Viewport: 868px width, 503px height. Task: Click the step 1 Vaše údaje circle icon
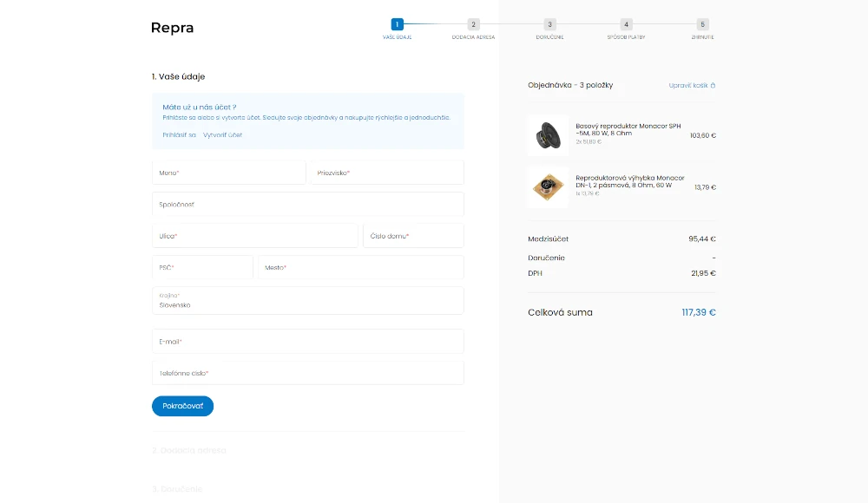tap(397, 25)
